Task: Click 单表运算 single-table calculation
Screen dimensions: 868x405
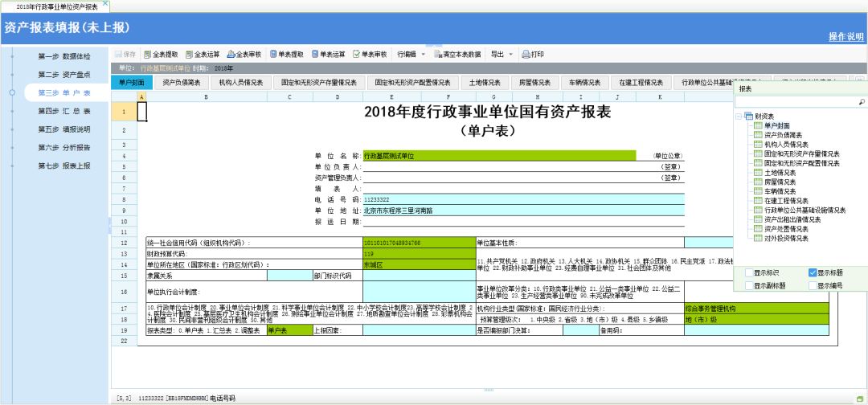Action: tap(328, 54)
